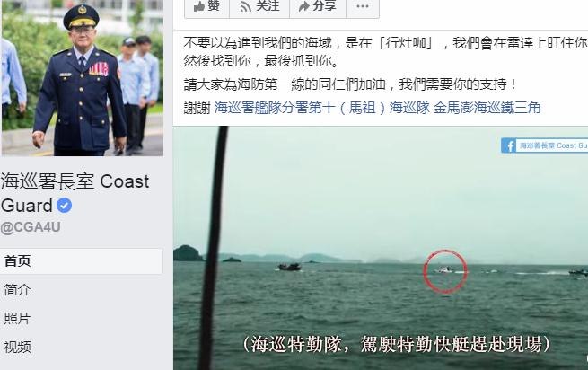Open 视频 in the sidebar
This screenshot has height=370, width=588.
tap(17, 348)
